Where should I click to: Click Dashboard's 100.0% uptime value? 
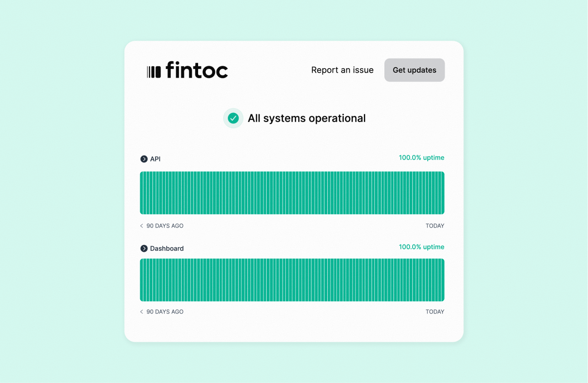(421, 247)
